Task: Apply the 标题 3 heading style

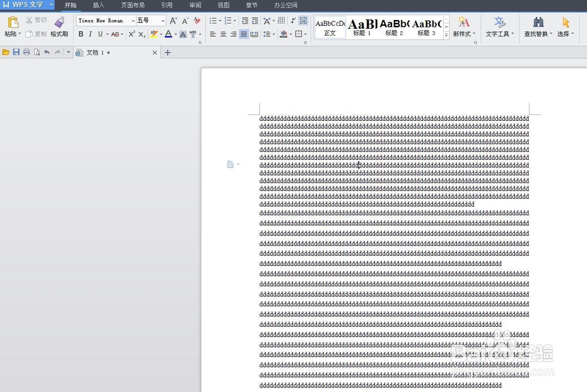Action: pyautogui.click(x=426, y=28)
